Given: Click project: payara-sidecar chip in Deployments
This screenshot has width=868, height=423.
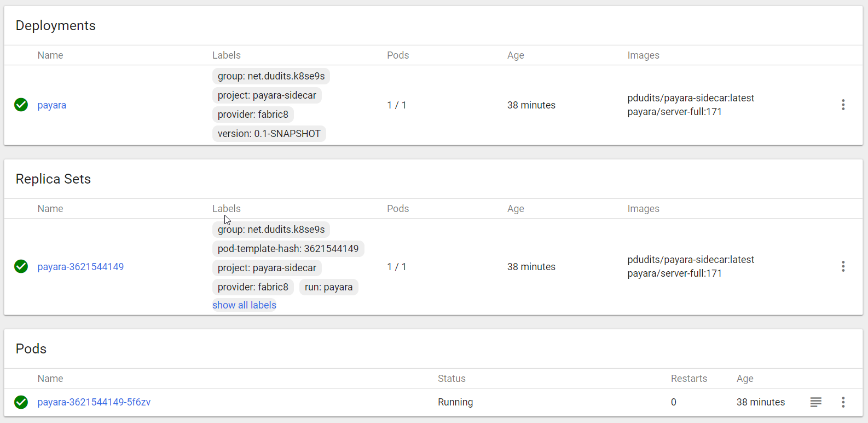Looking at the screenshot, I should (x=267, y=95).
